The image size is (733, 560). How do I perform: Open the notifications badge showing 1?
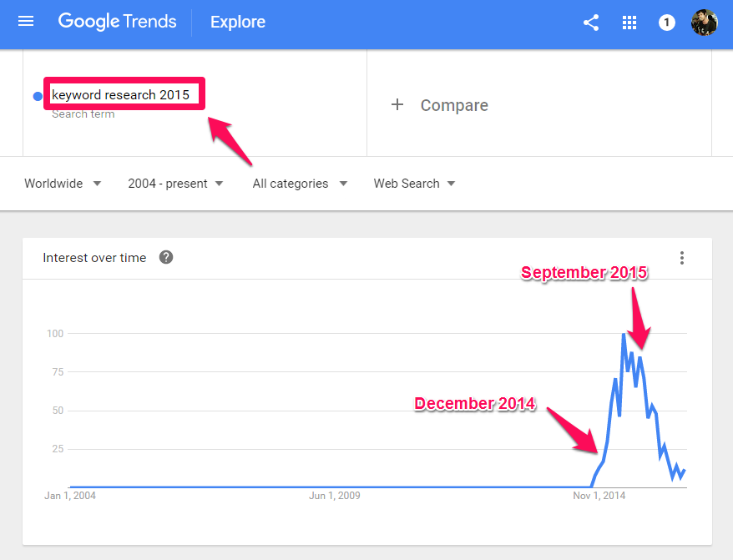pyautogui.click(x=666, y=23)
